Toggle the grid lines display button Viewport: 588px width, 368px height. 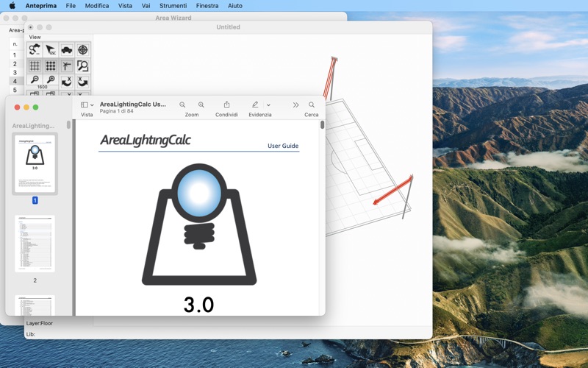(x=35, y=66)
